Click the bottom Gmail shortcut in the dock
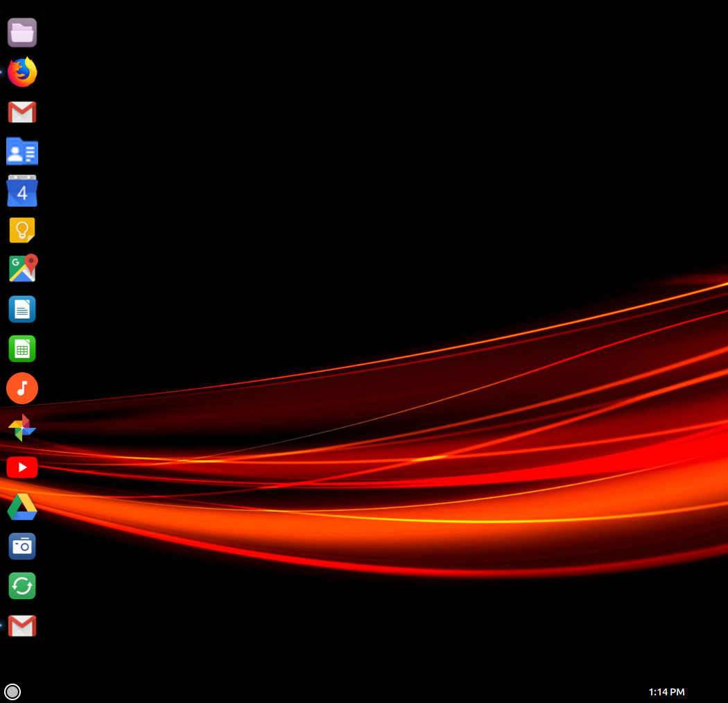This screenshot has height=703, width=728. [x=22, y=625]
